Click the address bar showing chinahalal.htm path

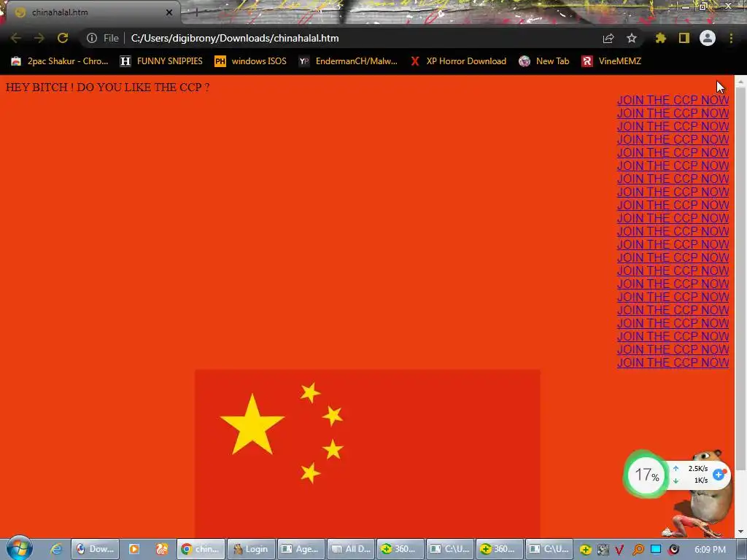362,38
